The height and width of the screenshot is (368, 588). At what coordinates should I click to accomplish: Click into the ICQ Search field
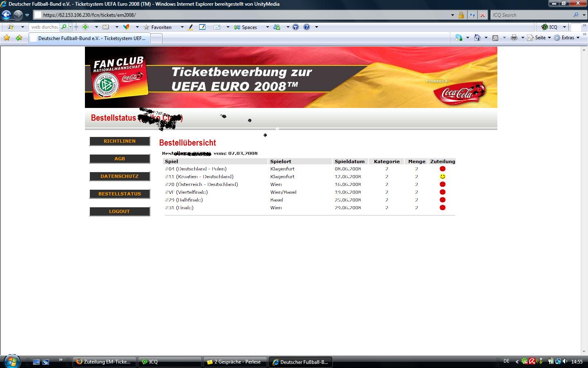point(531,15)
